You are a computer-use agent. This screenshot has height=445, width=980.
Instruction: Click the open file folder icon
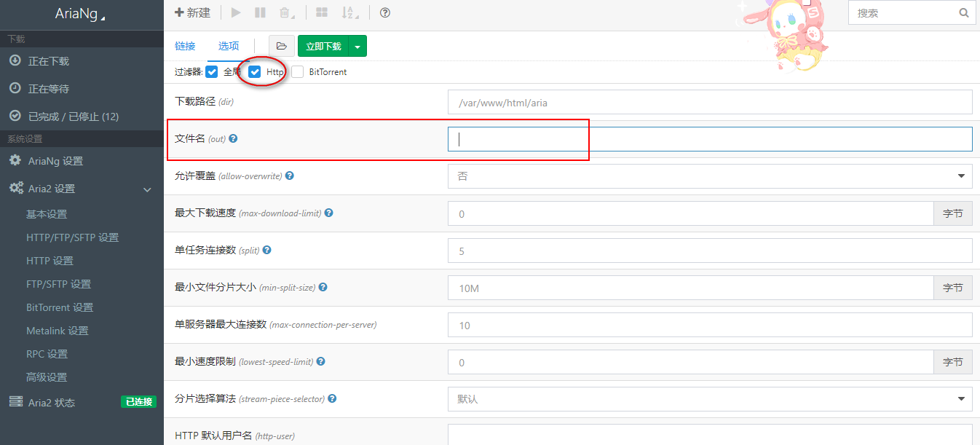282,46
